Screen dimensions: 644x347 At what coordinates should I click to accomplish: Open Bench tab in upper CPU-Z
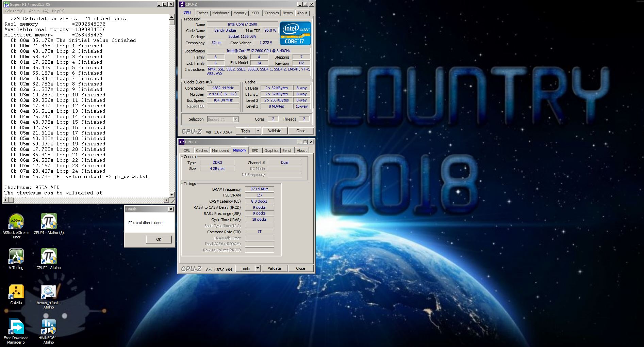coord(288,13)
